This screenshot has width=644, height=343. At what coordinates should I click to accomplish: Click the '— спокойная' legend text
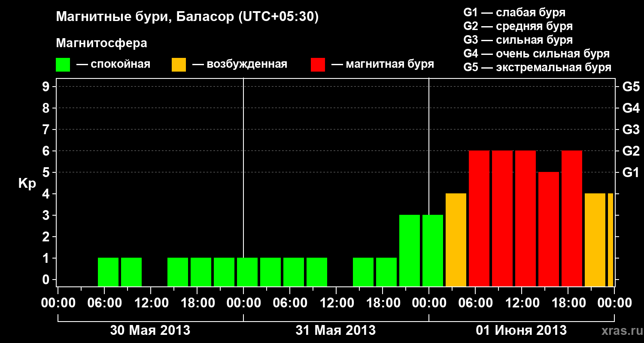(113, 64)
